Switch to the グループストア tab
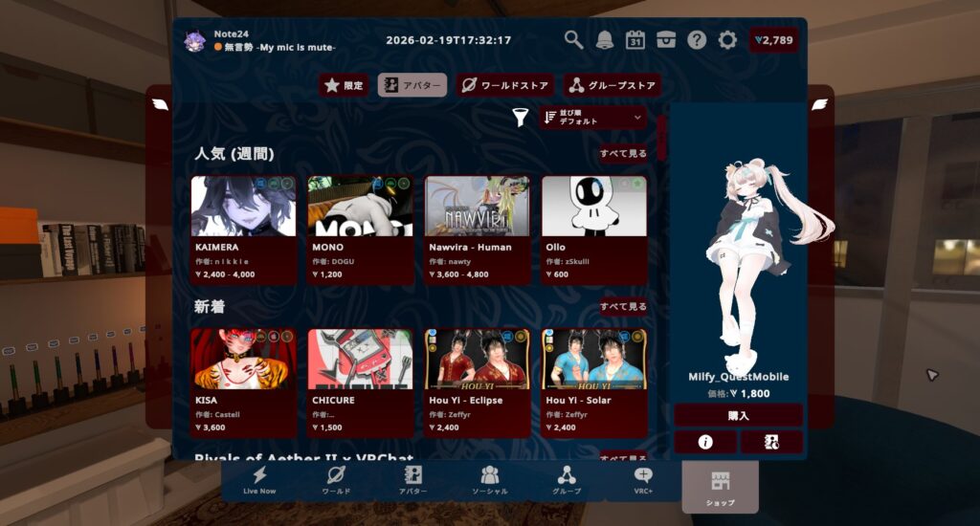The image size is (980, 526). tap(612, 85)
